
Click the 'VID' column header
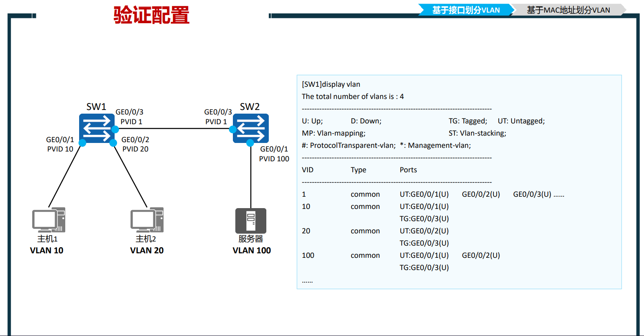[308, 170]
